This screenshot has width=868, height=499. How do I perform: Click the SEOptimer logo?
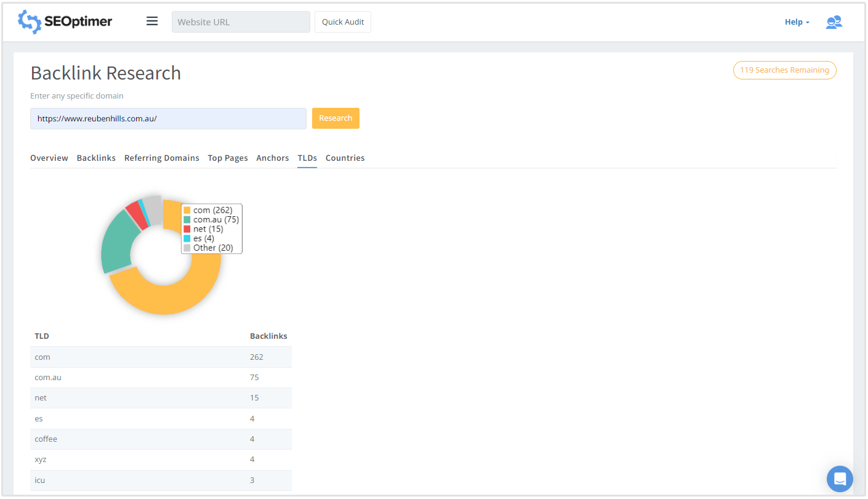(x=65, y=22)
